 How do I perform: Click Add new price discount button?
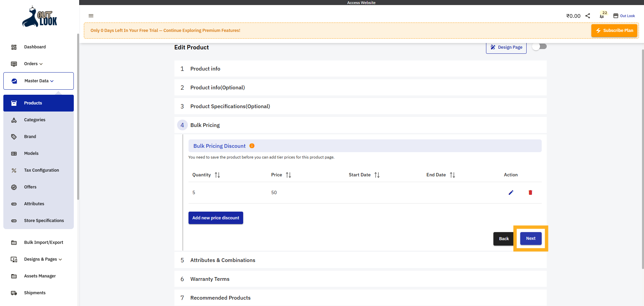216,218
